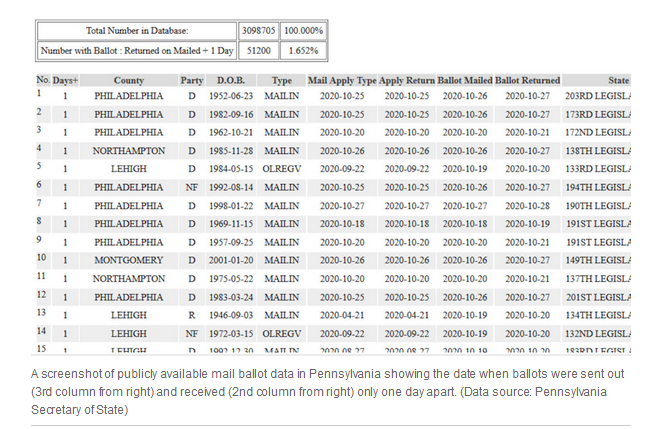Viewport: 661px width, 429px height.
Task: Click row number 10 cell
Action: tap(43, 259)
